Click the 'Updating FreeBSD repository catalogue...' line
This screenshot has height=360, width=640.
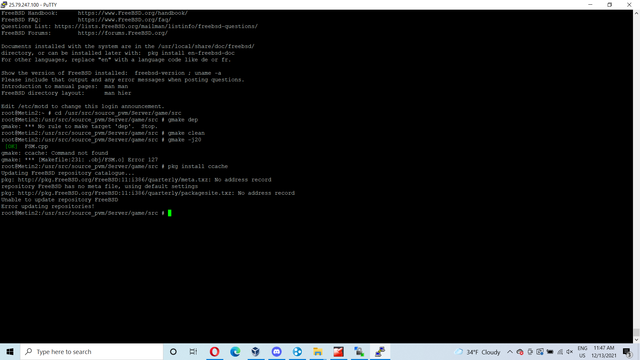(x=68, y=173)
